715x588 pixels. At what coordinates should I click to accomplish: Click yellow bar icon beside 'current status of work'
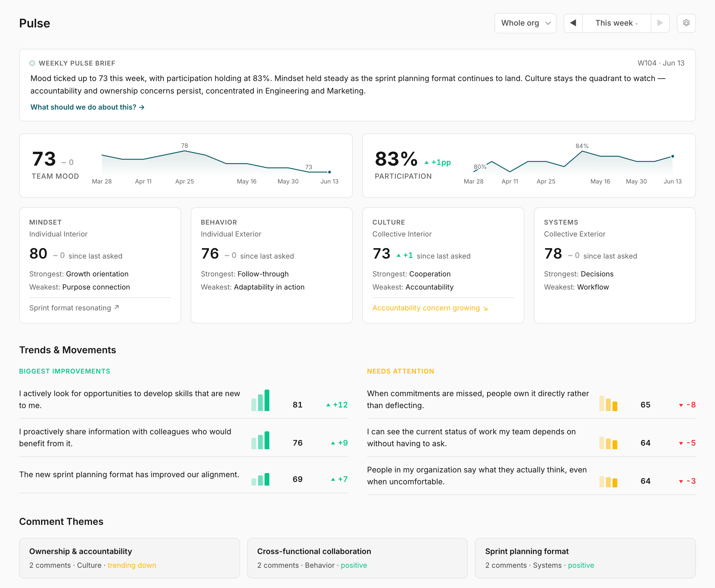coord(608,443)
